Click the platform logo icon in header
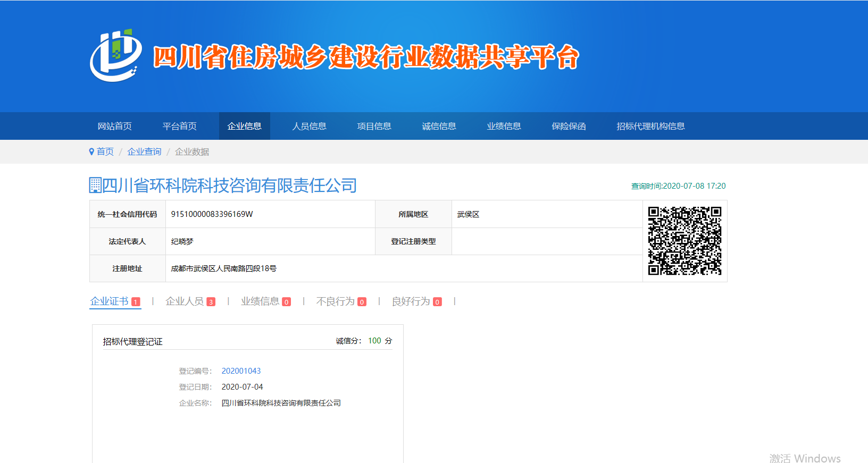This screenshot has height=463, width=868. click(x=116, y=55)
